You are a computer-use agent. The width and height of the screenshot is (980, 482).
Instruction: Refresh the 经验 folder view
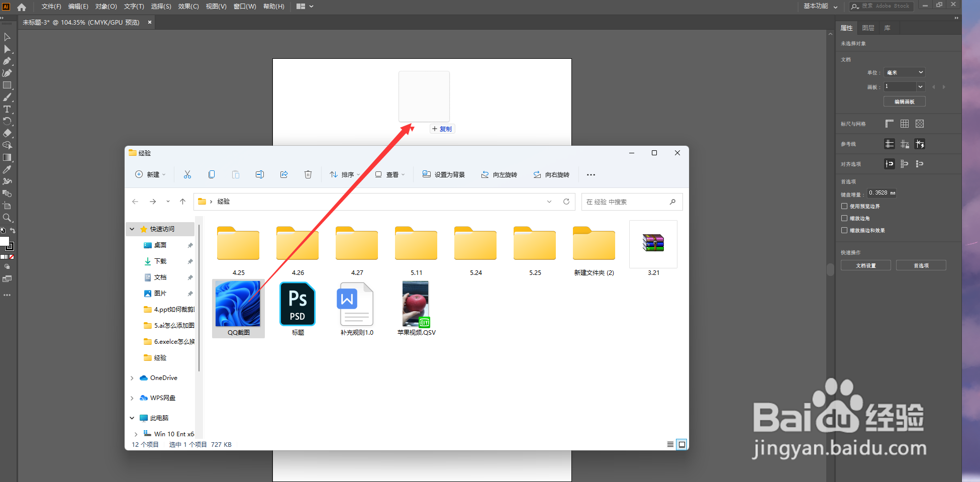(x=566, y=202)
